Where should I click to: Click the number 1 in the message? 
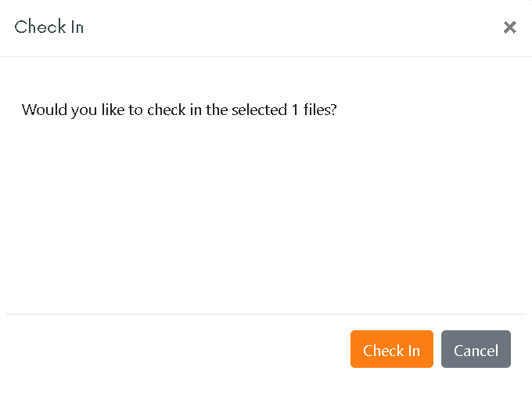pos(295,110)
